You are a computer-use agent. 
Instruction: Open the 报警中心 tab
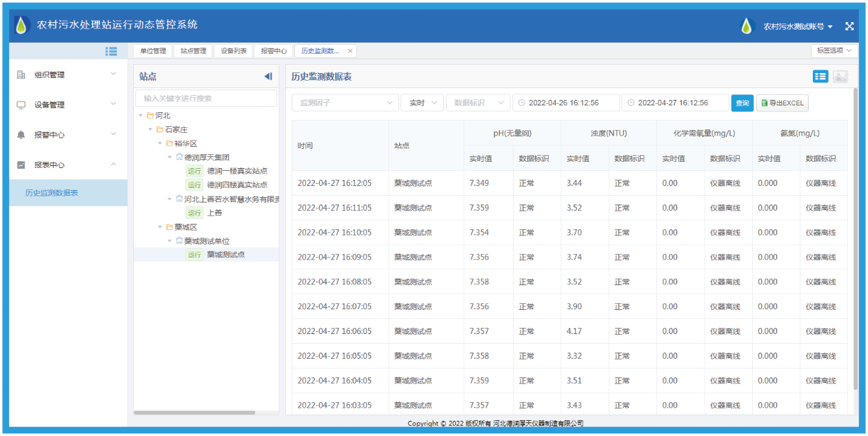(274, 51)
